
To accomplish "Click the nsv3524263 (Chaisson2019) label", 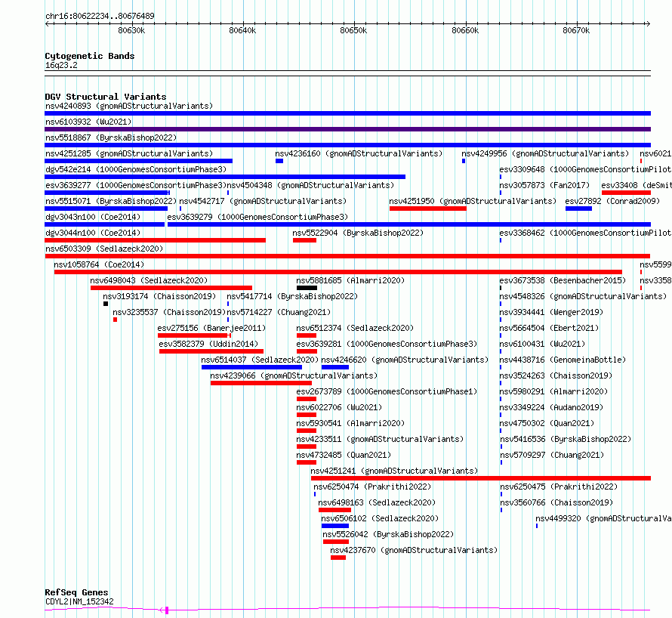I will (x=556, y=375).
